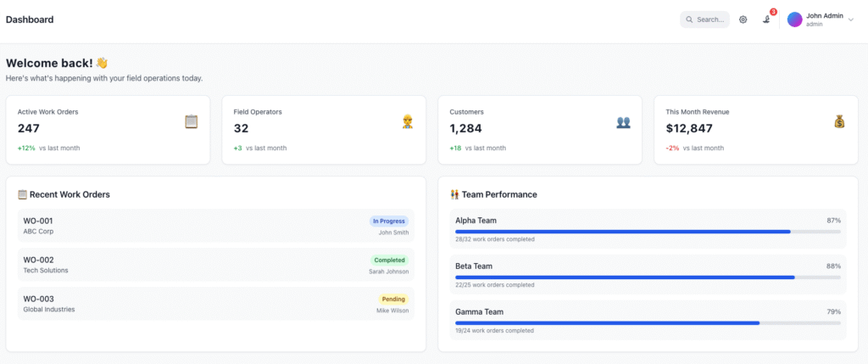Click the worker icon in Field Operators
The width and height of the screenshot is (868, 364).
408,121
